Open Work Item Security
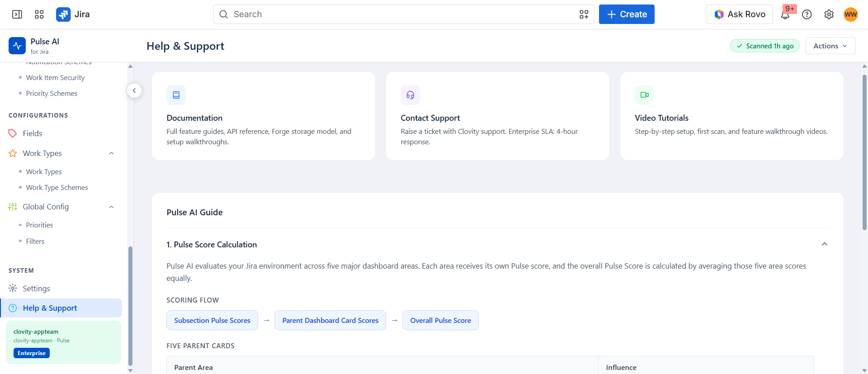This screenshot has height=374, width=868. point(55,78)
